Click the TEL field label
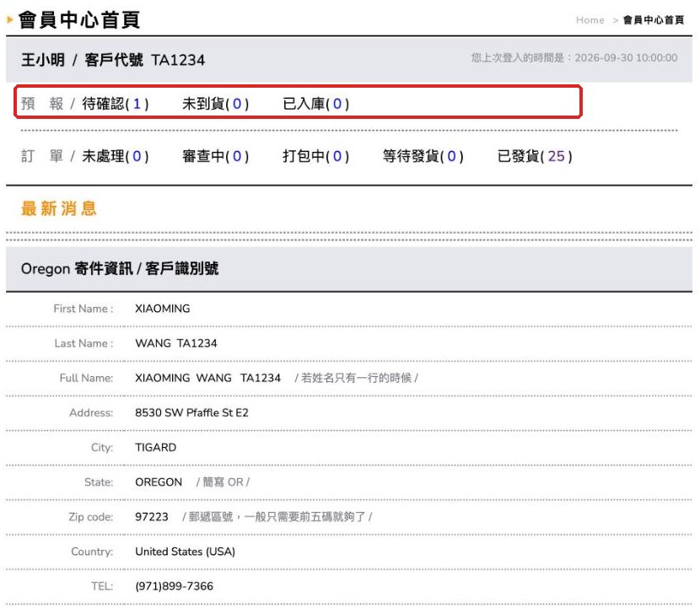Image resolution: width=700 pixels, height=614 pixels. (102, 586)
